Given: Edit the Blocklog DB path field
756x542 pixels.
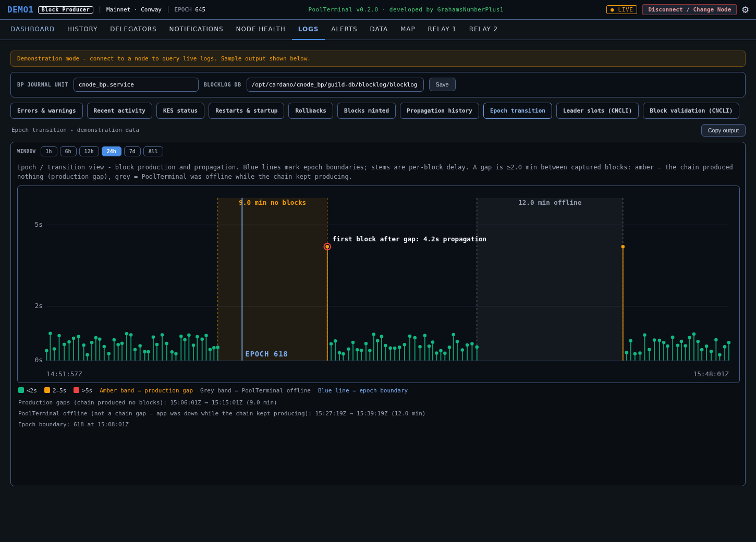Looking at the screenshot, I should point(335,84).
